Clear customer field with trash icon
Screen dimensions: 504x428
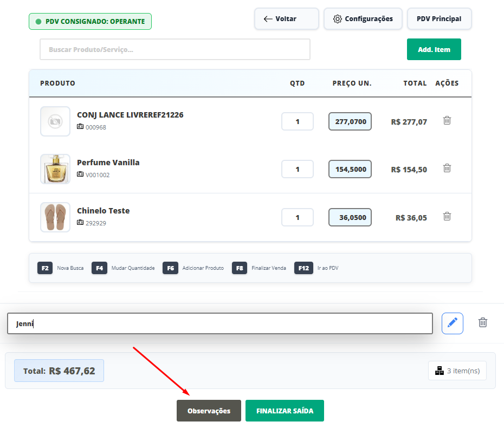click(483, 323)
